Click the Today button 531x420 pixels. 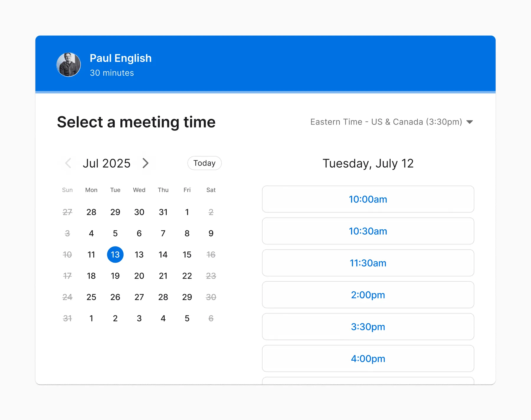click(204, 163)
